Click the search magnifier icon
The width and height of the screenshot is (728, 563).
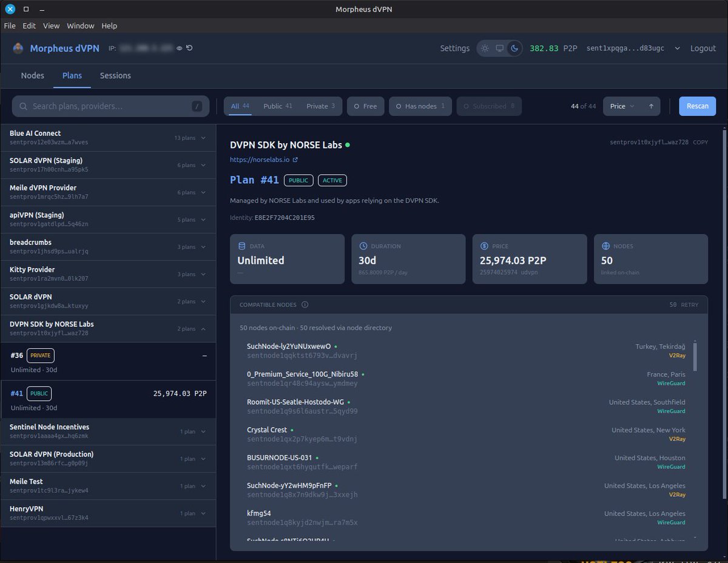click(24, 106)
